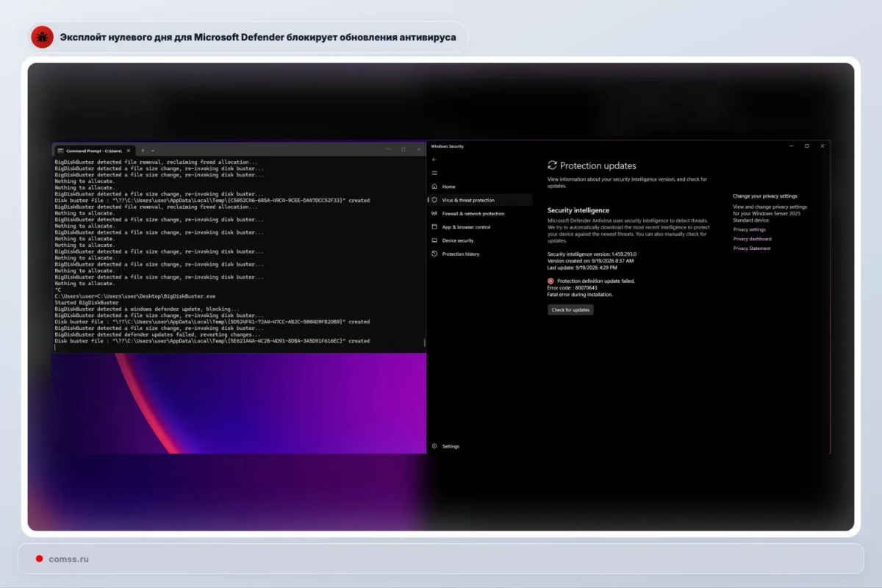
Task: Click the shield icon for Virus & threat protection
Action: 435,200
